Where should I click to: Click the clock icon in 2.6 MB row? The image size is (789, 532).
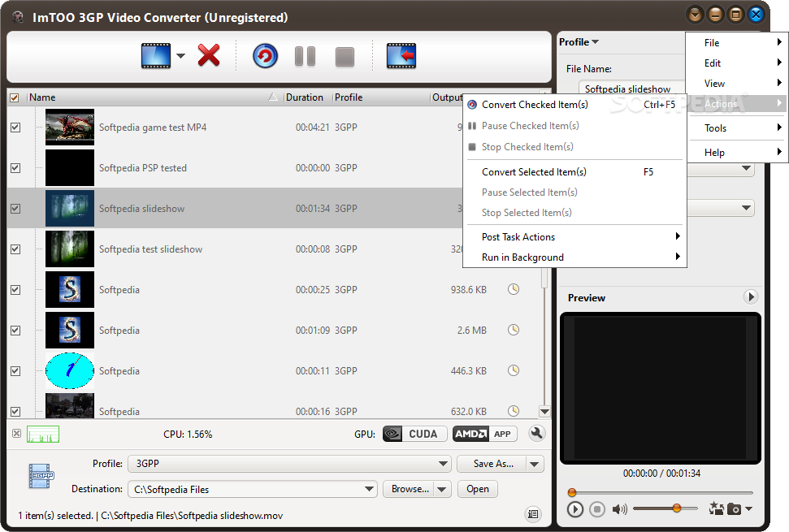(x=514, y=330)
